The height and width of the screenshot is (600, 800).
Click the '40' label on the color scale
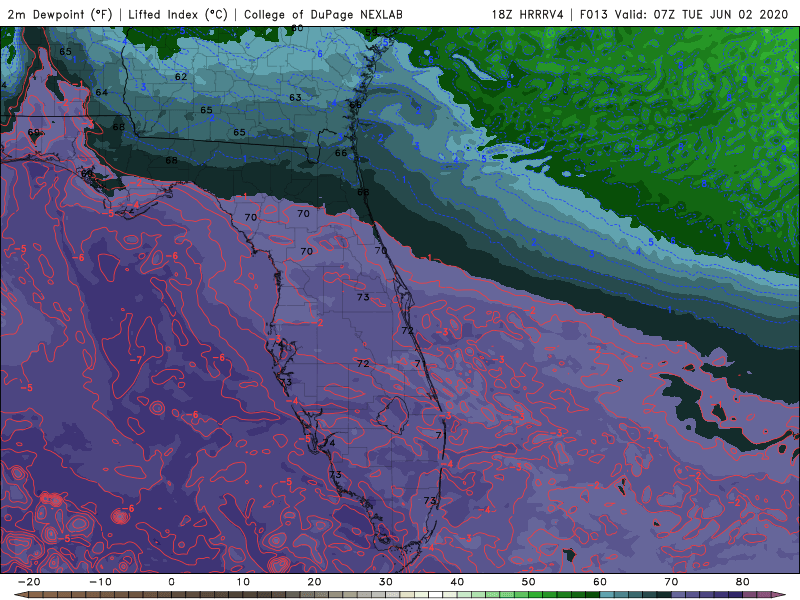point(457,582)
